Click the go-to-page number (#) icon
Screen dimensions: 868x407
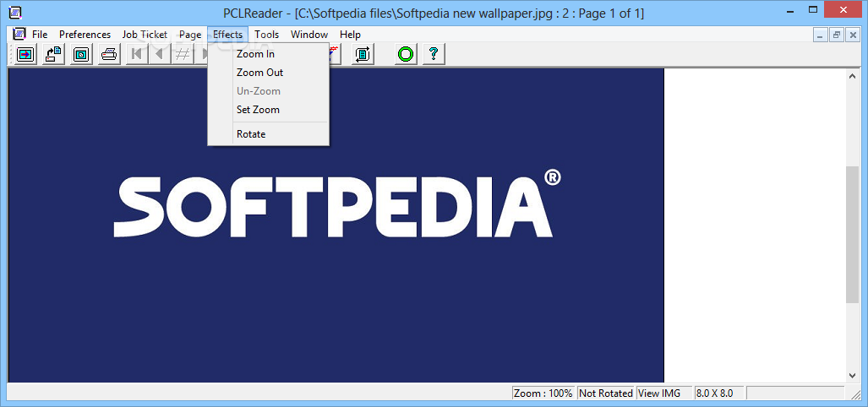point(182,54)
